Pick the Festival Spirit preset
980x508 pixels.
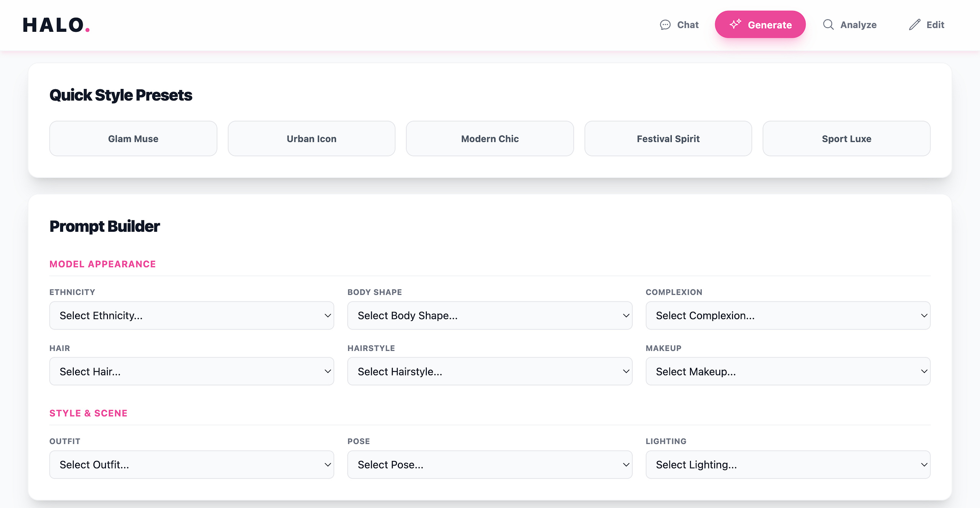tap(668, 139)
